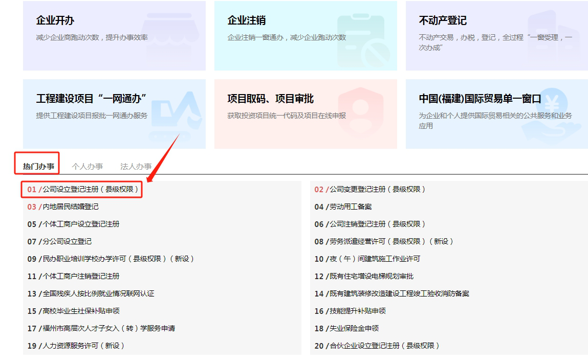Viewport: 588px width, 364px height.
Task: Select the 热门办事 tab
Action: pos(38,166)
